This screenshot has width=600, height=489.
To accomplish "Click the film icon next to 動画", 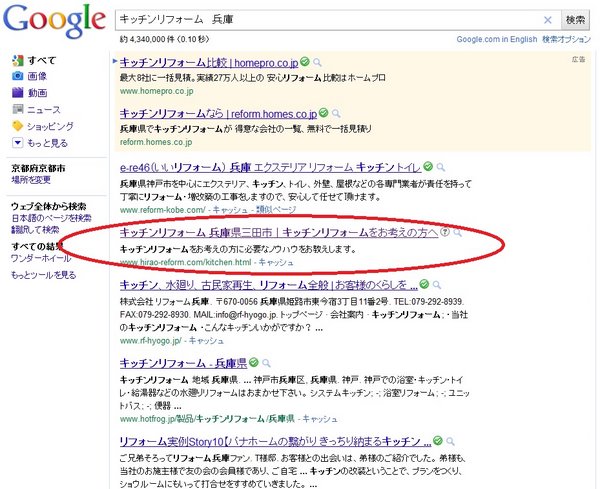I will (18, 92).
